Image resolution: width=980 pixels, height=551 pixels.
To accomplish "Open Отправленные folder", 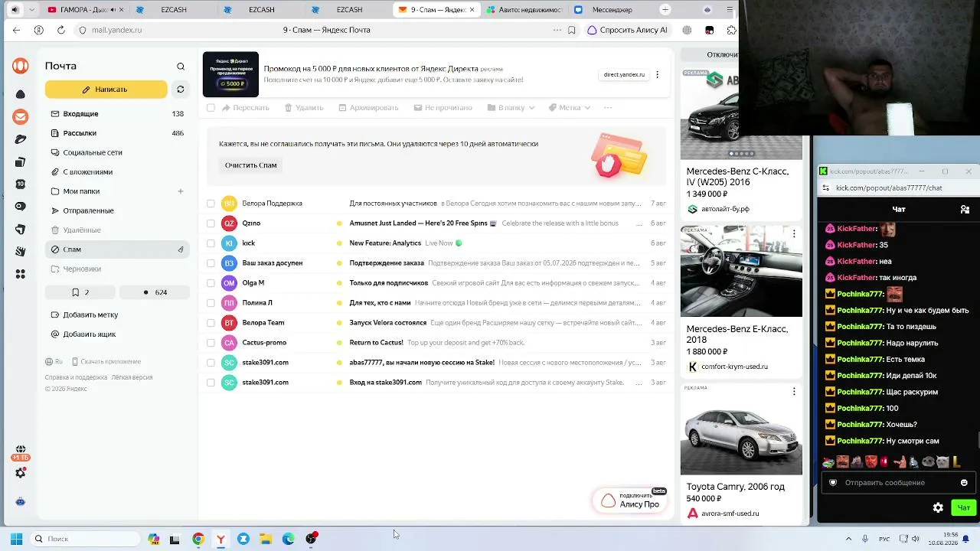I will (x=117, y=210).
